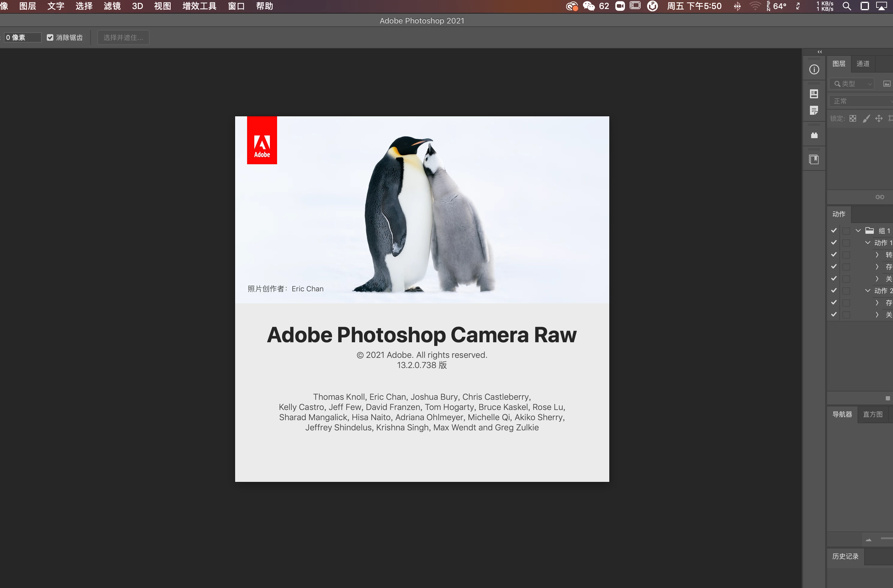The width and height of the screenshot is (893, 588).
Task: Collapse the 组 1 action group
Action: click(x=858, y=230)
